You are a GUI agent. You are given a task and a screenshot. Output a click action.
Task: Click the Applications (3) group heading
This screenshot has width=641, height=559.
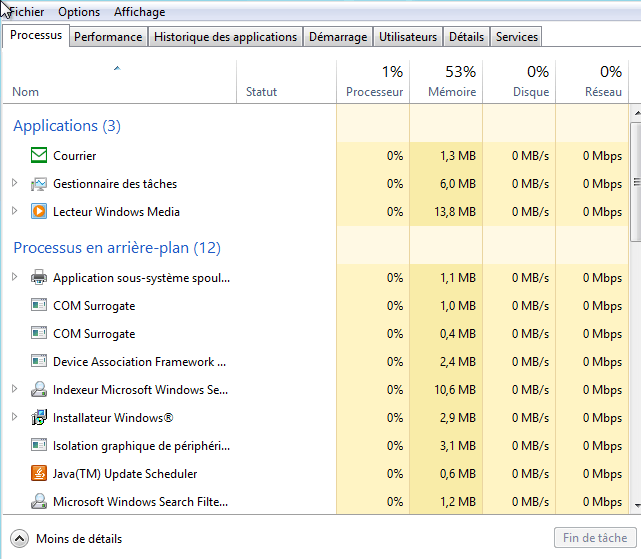pos(67,126)
